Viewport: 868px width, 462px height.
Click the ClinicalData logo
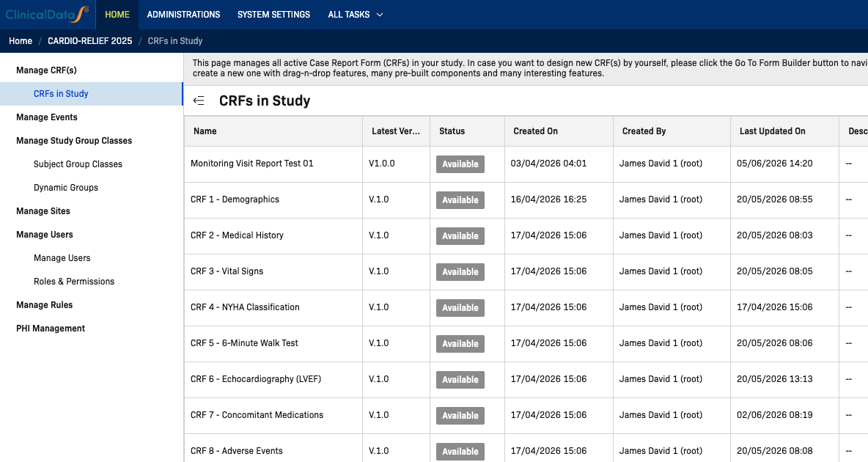click(47, 15)
